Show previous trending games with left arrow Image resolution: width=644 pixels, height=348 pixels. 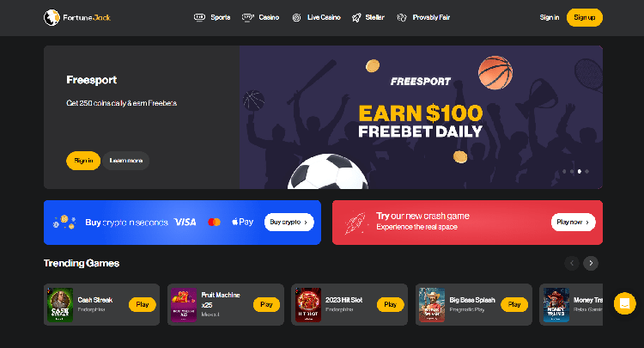[572, 263]
